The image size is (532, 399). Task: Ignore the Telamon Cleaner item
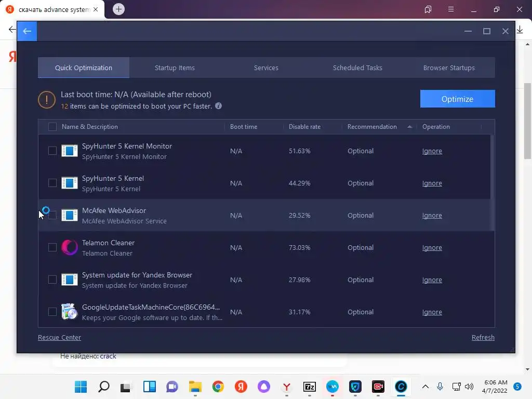click(x=432, y=248)
